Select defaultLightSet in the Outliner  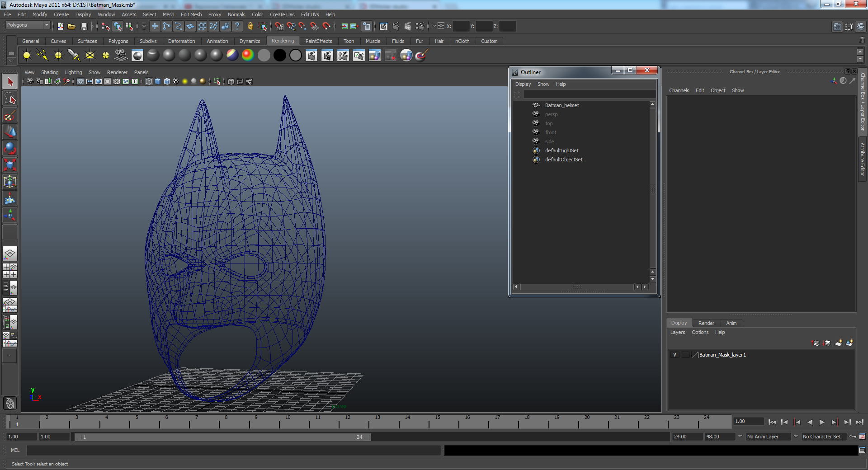point(561,150)
